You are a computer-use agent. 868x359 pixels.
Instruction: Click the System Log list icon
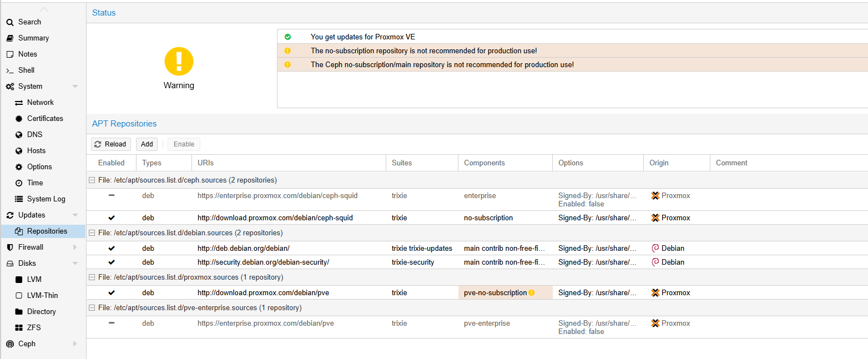click(x=19, y=199)
